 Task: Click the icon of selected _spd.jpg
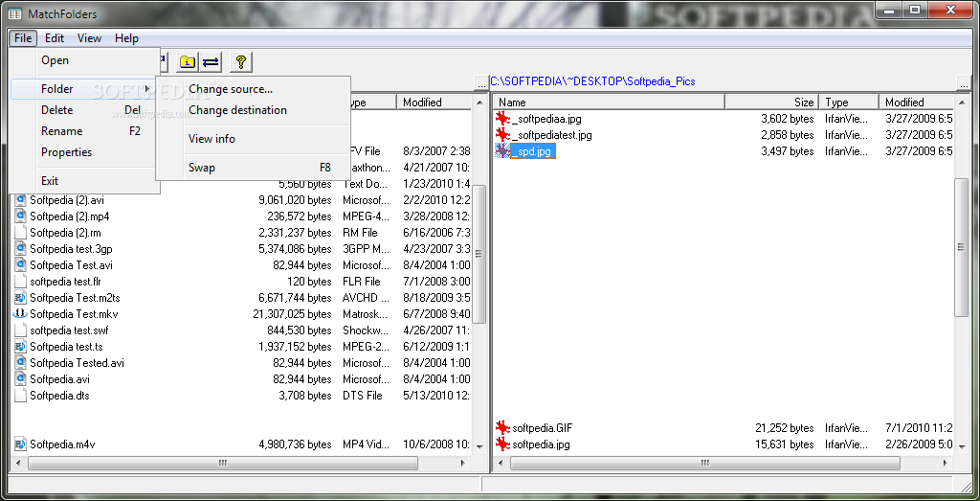coord(502,150)
